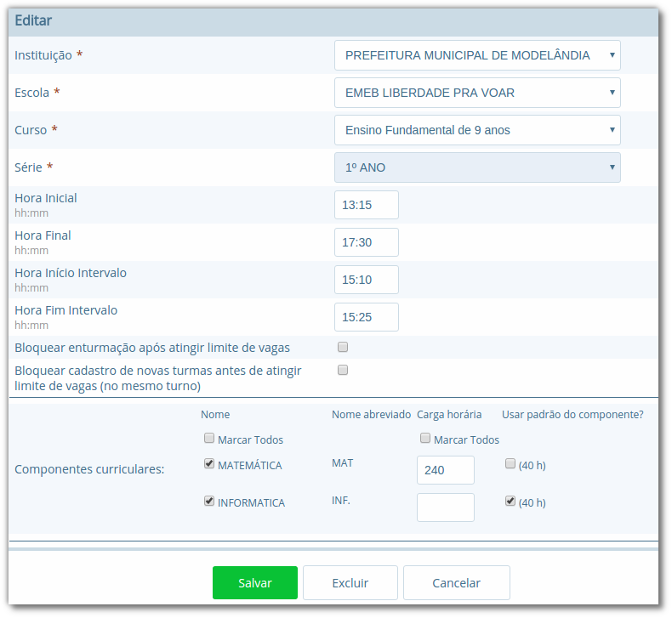Screen dimensions: 672x618
Task: Enable default 40 h for MATEMÁTICA
Action: (510, 464)
